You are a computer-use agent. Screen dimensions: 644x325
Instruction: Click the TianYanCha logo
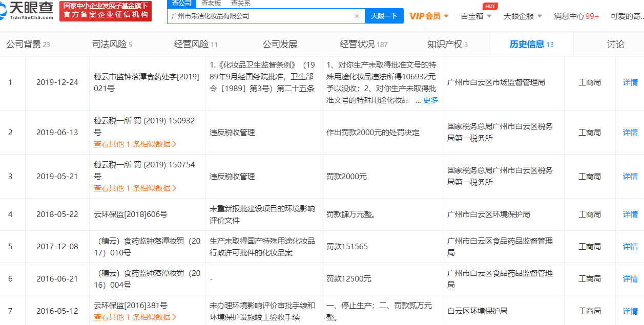pyautogui.click(x=27, y=11)
